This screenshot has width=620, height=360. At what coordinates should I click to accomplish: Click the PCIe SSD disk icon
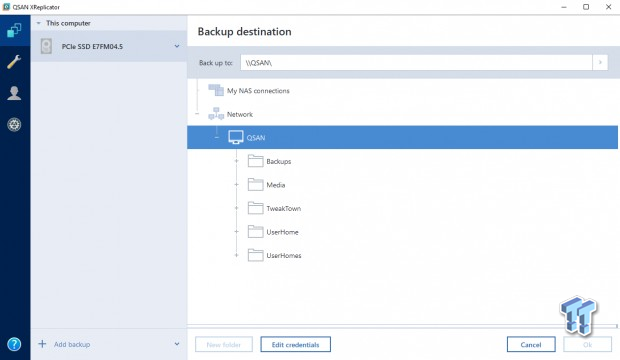click(46, 46)
